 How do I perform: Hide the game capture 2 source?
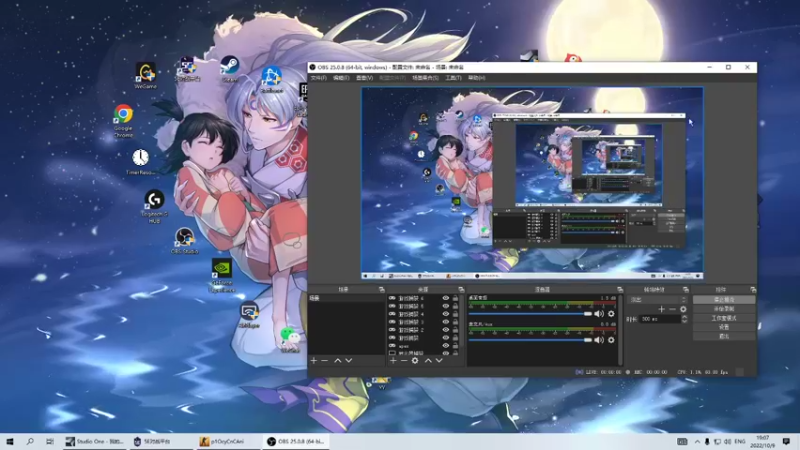click(445, 330)
